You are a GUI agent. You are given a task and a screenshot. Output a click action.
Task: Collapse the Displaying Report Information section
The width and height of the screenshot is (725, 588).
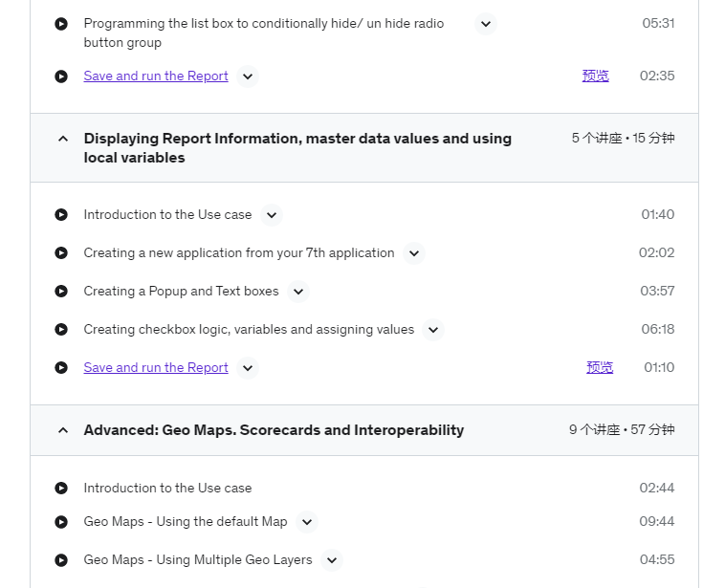pos(63,139)
